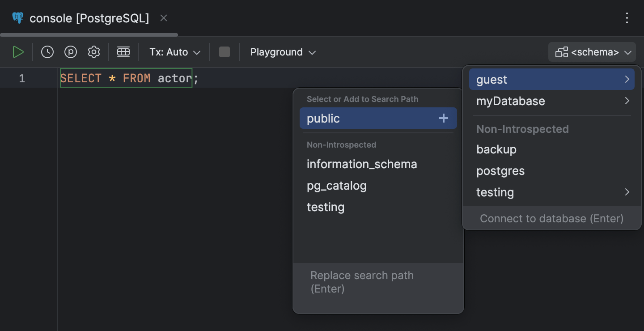Click the table view icon in toolbar
The width and height of the screenshot is (644, 331).
(x=123, y=51)
